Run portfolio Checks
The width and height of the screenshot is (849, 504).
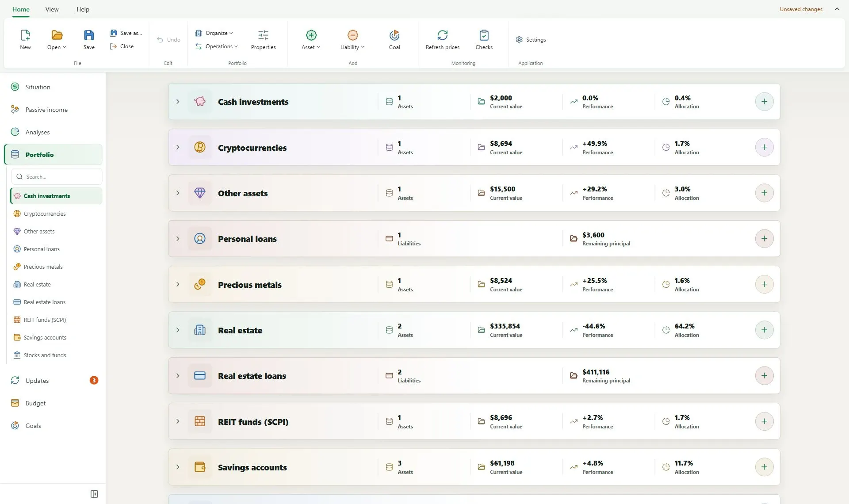click(484, 39)
